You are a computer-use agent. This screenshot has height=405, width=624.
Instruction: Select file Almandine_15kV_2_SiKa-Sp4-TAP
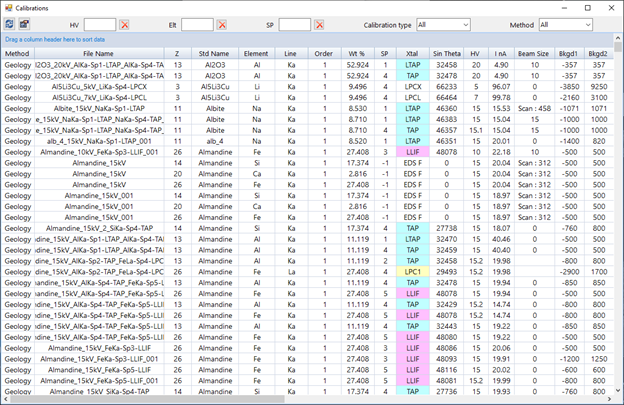99,228
